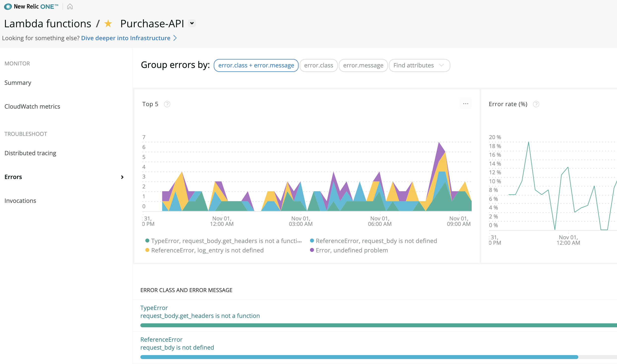Click the TROUBLESHOOT section heading
The height and width of the screenshot is (364, 617).
(x=26, y=134)
